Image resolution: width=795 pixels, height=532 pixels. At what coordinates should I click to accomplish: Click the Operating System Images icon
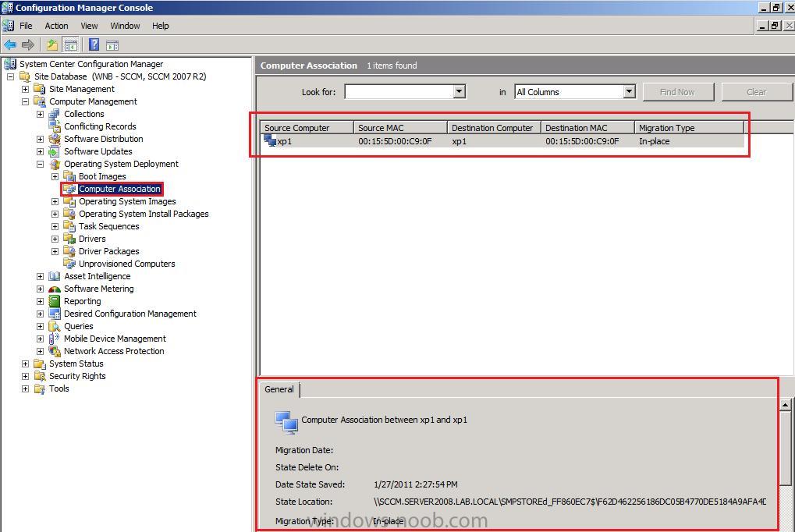click(x=69, y=201)
